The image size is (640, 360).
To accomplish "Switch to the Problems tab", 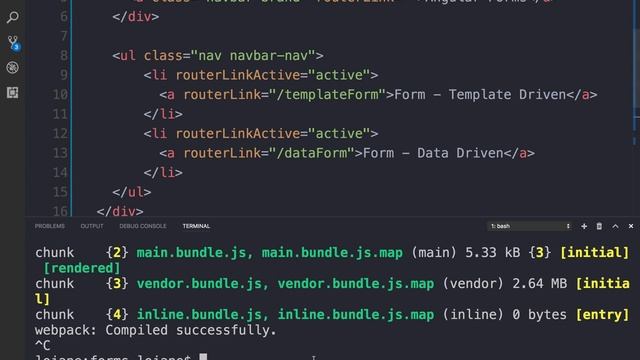I will tap(50, 226).
